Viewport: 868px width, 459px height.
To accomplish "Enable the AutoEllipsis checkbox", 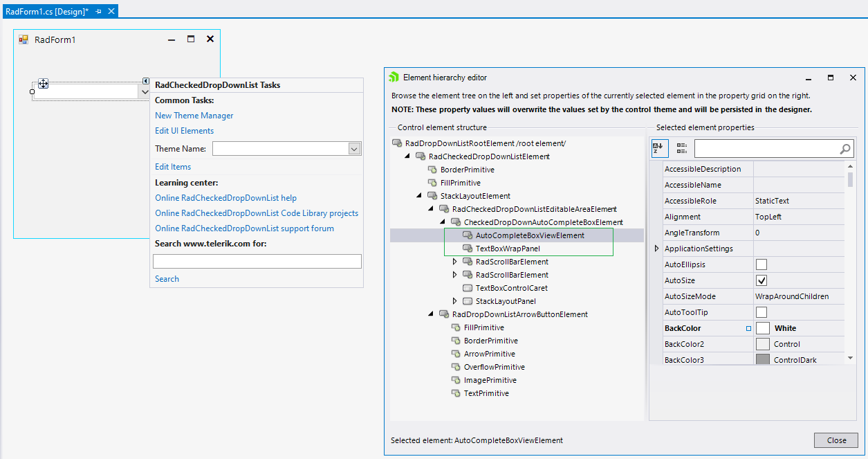I will [761, 264].
